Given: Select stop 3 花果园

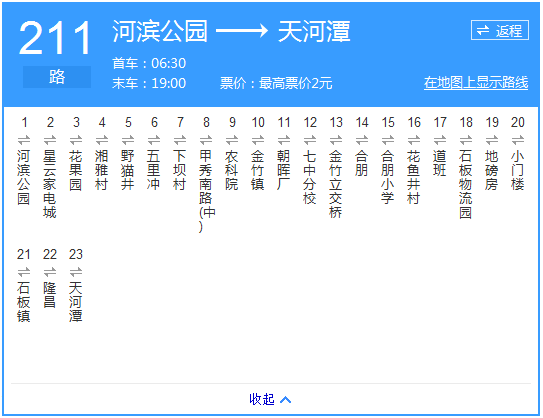Looking at the screenshot, I should click(x=76, y=170).
